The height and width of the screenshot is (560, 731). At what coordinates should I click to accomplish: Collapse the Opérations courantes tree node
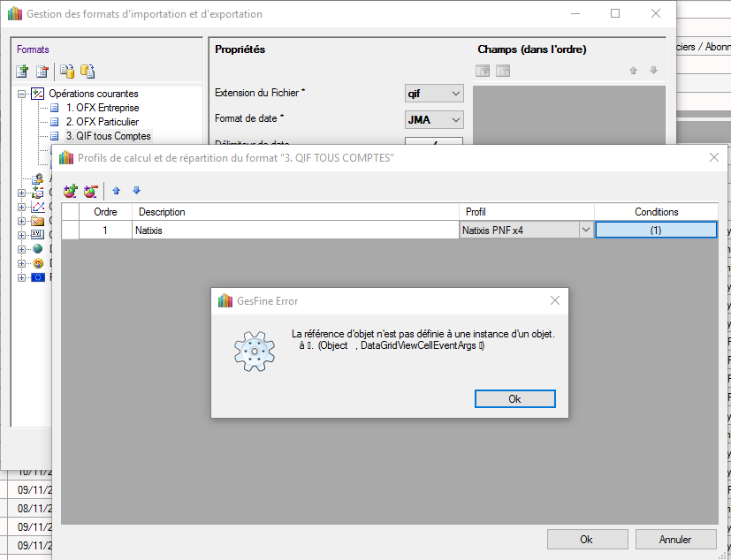click(x=22, y=94)
